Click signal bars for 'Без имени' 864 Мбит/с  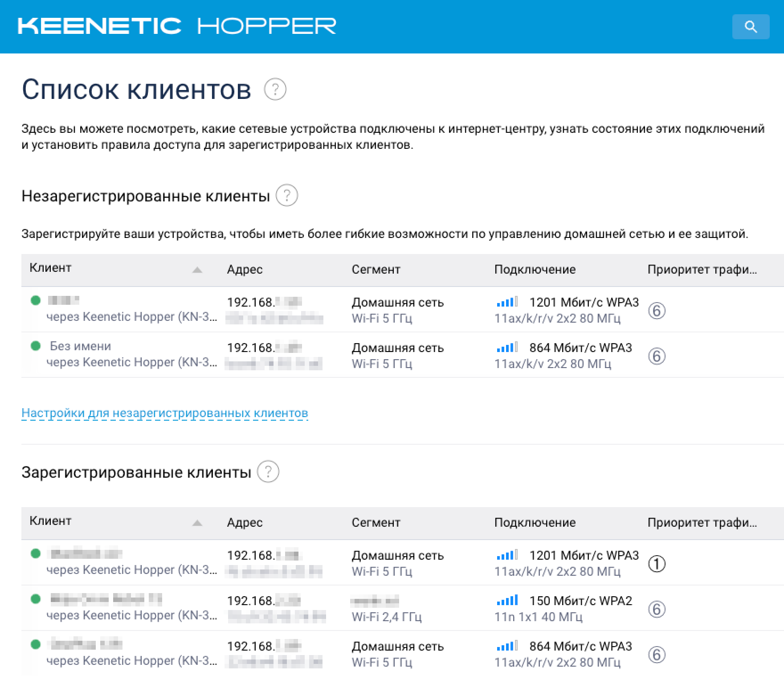tap(507, 348)
